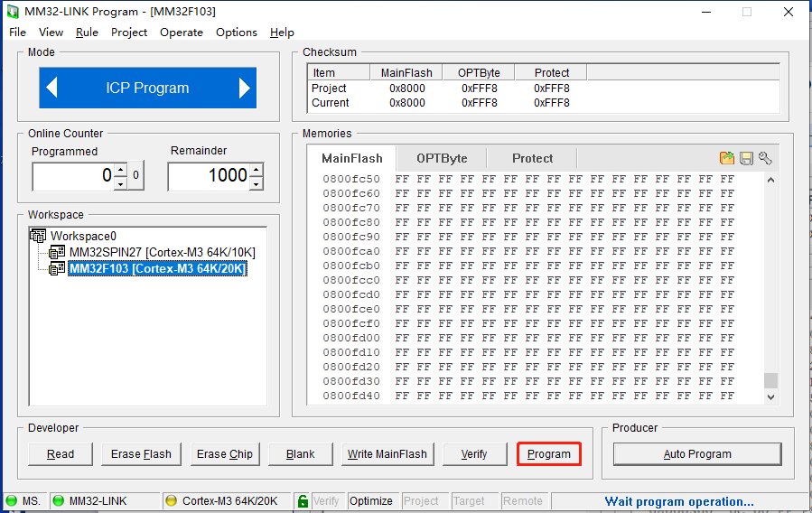Decrease the Remainder counter value
The height and width of the screenshot is (513, 812).
tap(257, 183)
